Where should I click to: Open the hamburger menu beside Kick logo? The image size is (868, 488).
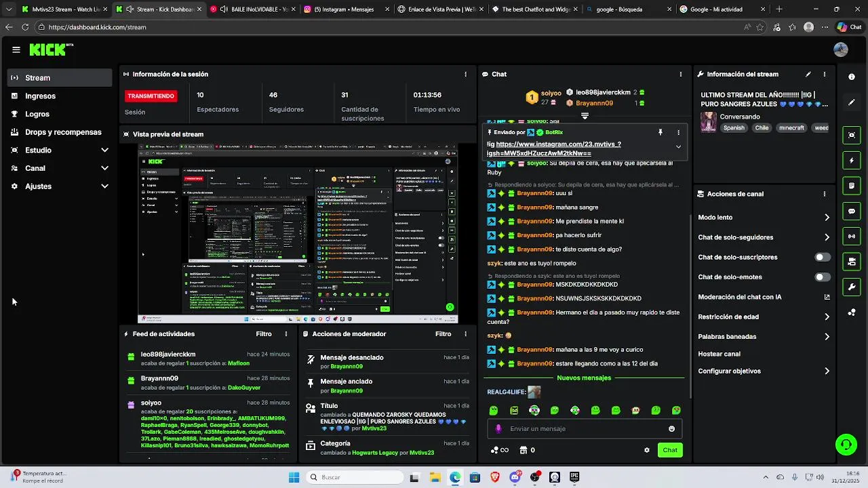(x=16, y=49)
